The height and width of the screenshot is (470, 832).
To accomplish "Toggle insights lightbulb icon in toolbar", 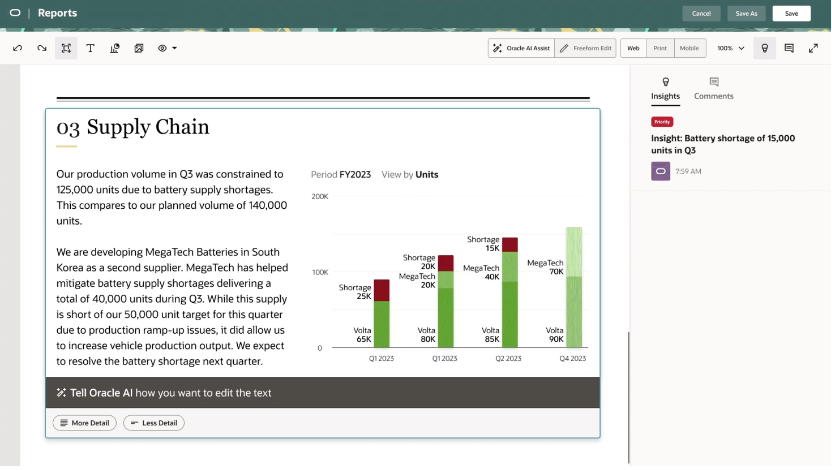I will (x=765, y=48).
